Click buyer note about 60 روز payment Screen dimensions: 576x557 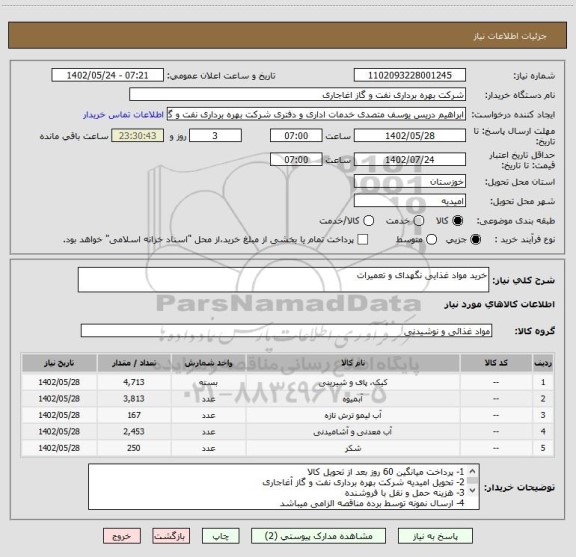point(385,471)
